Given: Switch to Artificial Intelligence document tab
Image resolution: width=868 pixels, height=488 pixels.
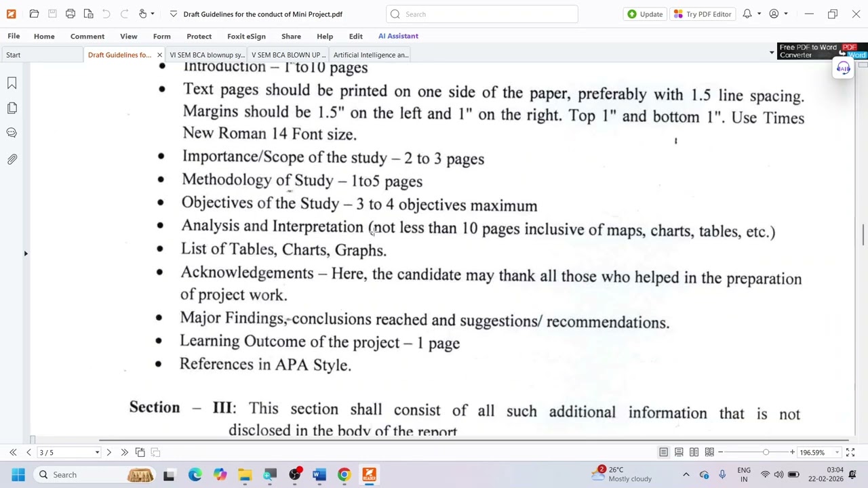Looking at the screenshot, I should [x=370, y=55].
